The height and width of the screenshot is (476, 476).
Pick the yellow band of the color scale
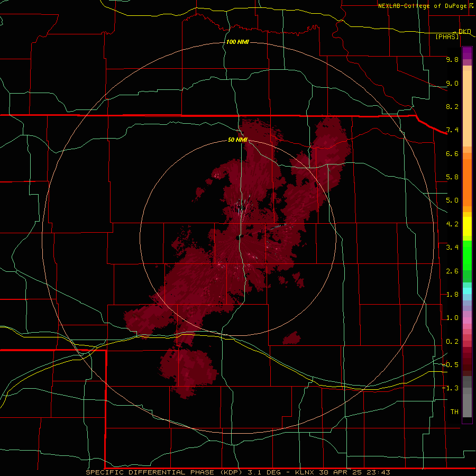tap(467, 226)
